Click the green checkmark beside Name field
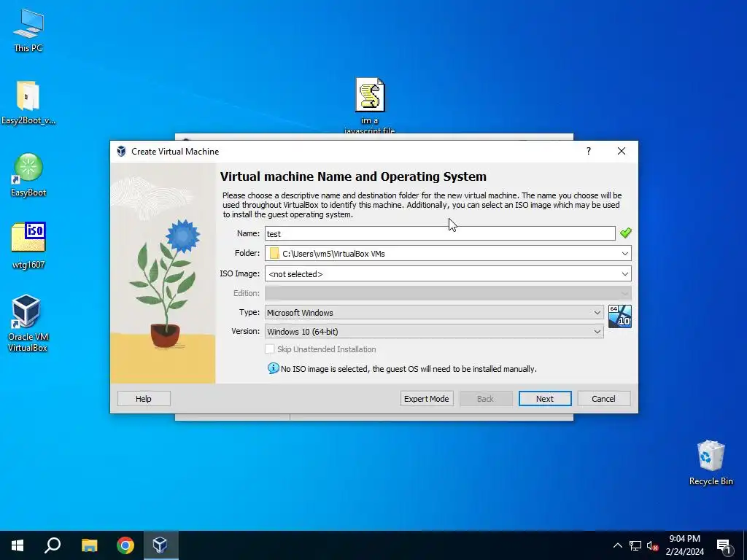The image size is (747, 560). tap(625, 233)
